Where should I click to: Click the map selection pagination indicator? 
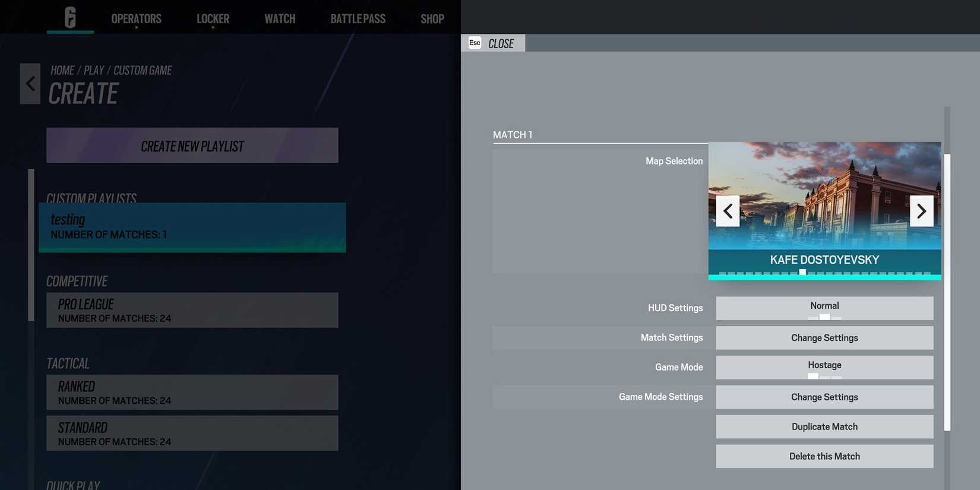[x=824, y=273]
